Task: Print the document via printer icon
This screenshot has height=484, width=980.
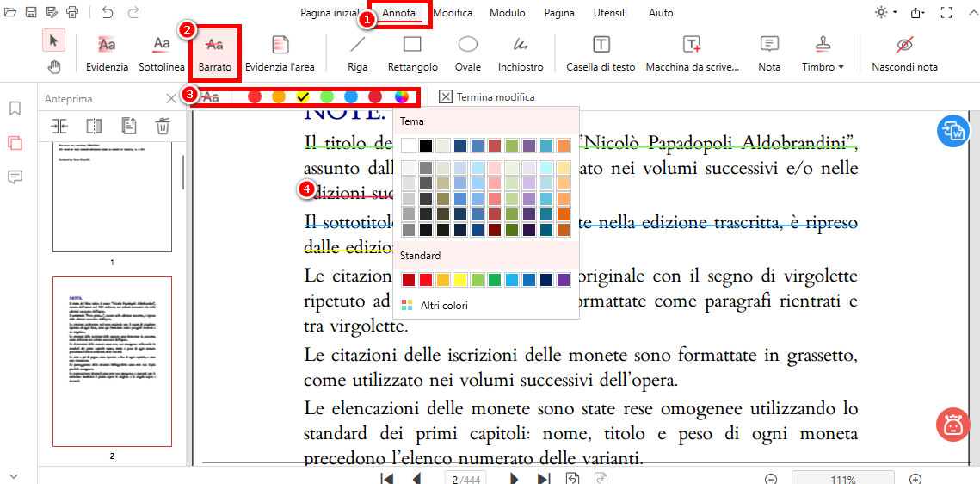Action: pos(72,13)
